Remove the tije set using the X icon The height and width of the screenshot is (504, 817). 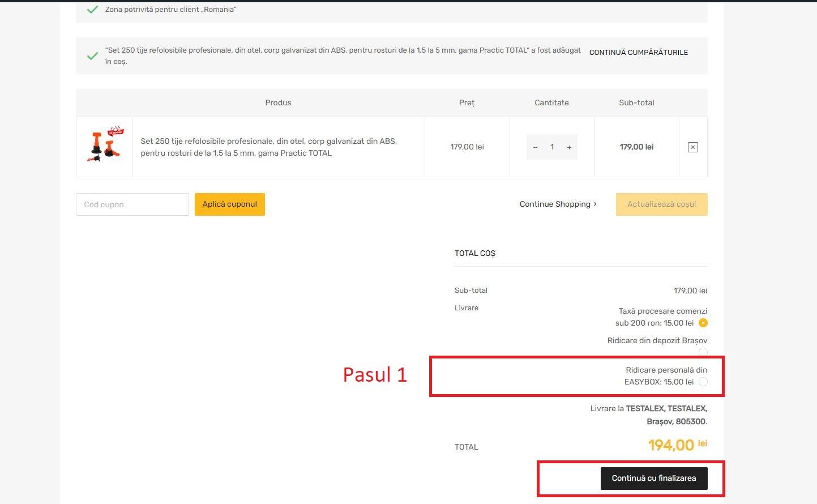(x=692, y=147)
